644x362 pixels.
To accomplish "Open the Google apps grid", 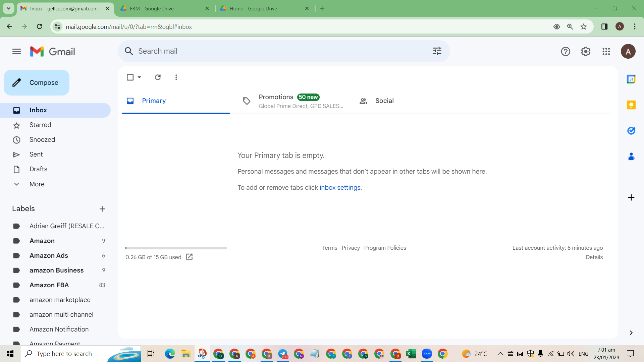I will (606, 51).
